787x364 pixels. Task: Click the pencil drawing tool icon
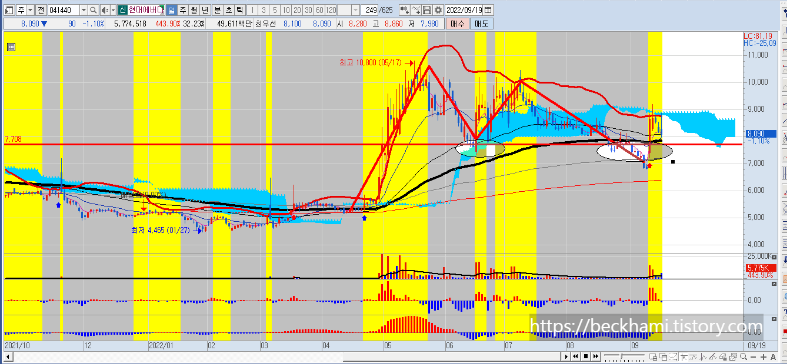(x=713, y=357)
